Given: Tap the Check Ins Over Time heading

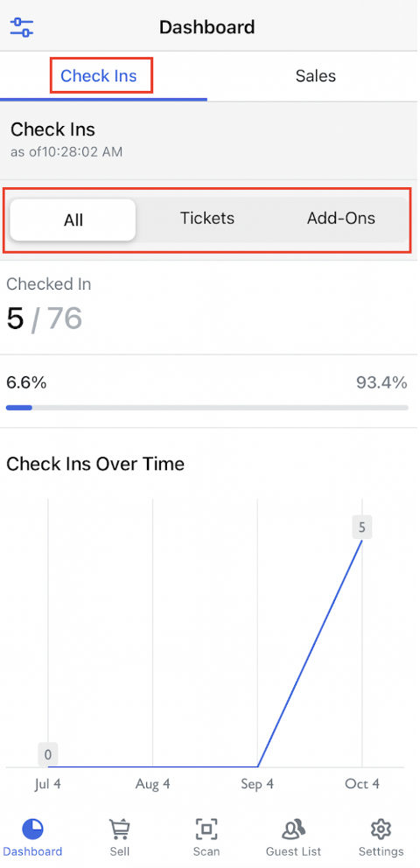Looking at the screenshot, I should click(x=95, y=464).
